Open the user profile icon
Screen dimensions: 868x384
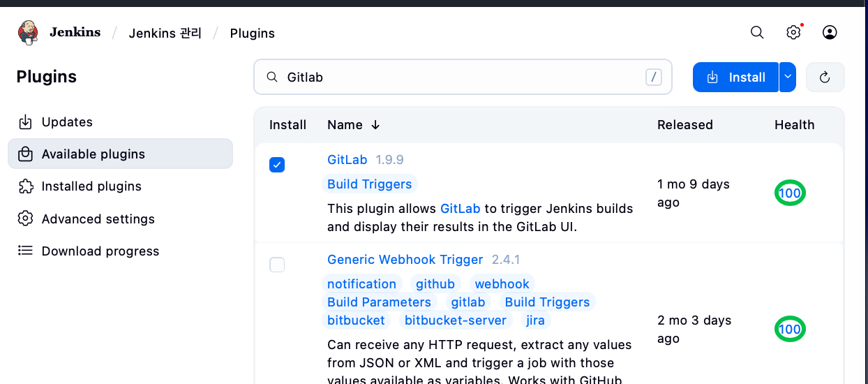(x=830, y=33)
